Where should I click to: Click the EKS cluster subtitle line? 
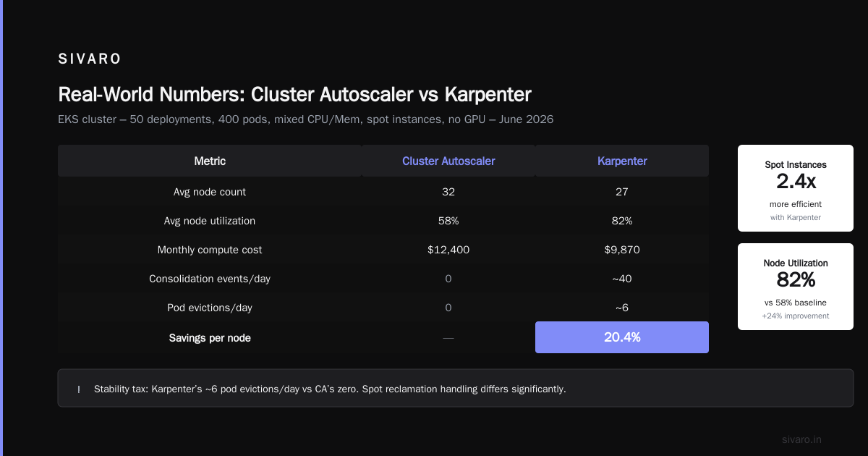(x=306, y=119)
